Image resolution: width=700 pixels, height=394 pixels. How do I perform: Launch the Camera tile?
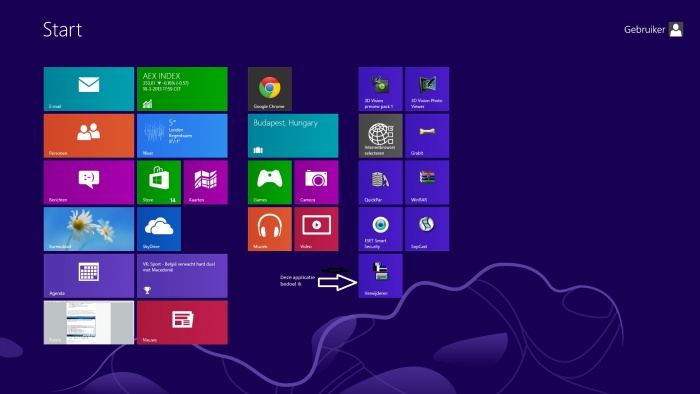click(317, 182)
